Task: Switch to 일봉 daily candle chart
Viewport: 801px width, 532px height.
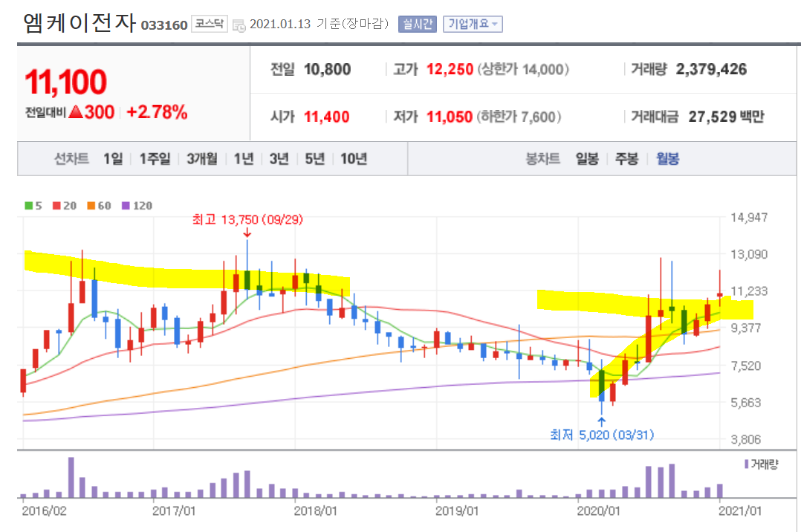Action: pos(587,159)
